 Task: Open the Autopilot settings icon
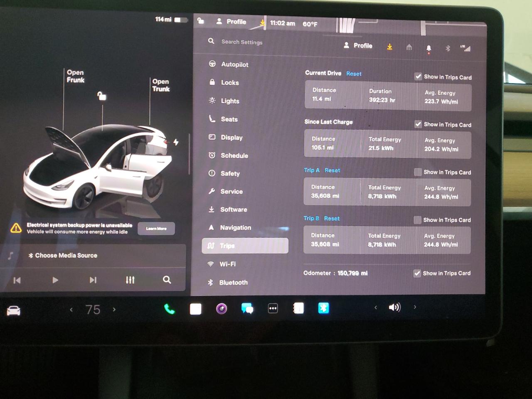click(212, 64)
